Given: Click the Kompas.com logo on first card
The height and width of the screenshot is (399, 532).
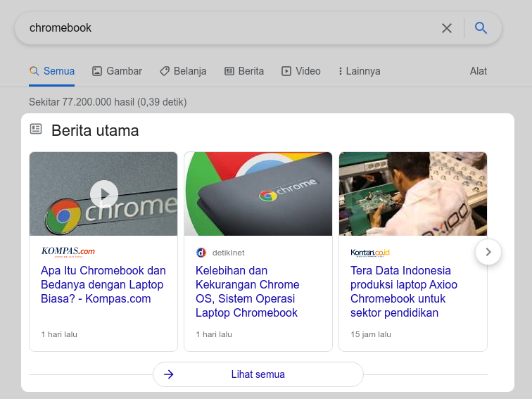Looking at the screenshot, I should 68,251.
